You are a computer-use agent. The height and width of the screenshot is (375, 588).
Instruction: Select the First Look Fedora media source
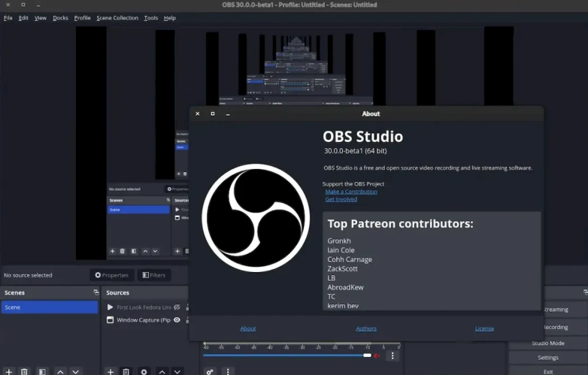(144, 307)
